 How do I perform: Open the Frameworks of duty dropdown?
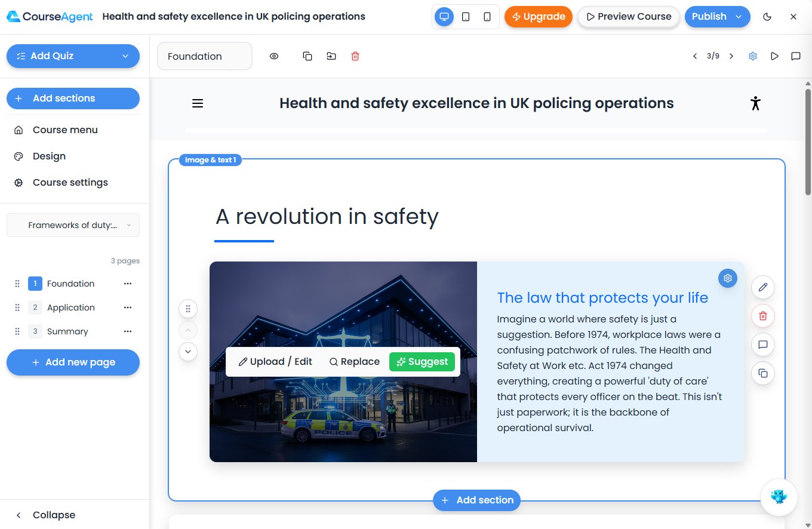pos(73,225)
